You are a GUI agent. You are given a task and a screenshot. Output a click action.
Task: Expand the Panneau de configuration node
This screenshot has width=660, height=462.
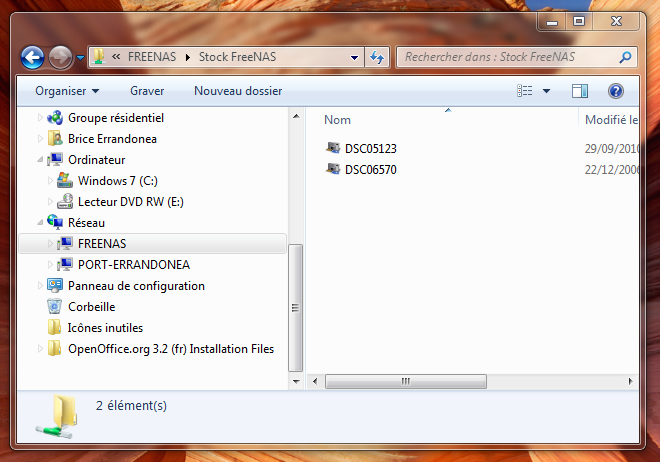tap(40, 286)
